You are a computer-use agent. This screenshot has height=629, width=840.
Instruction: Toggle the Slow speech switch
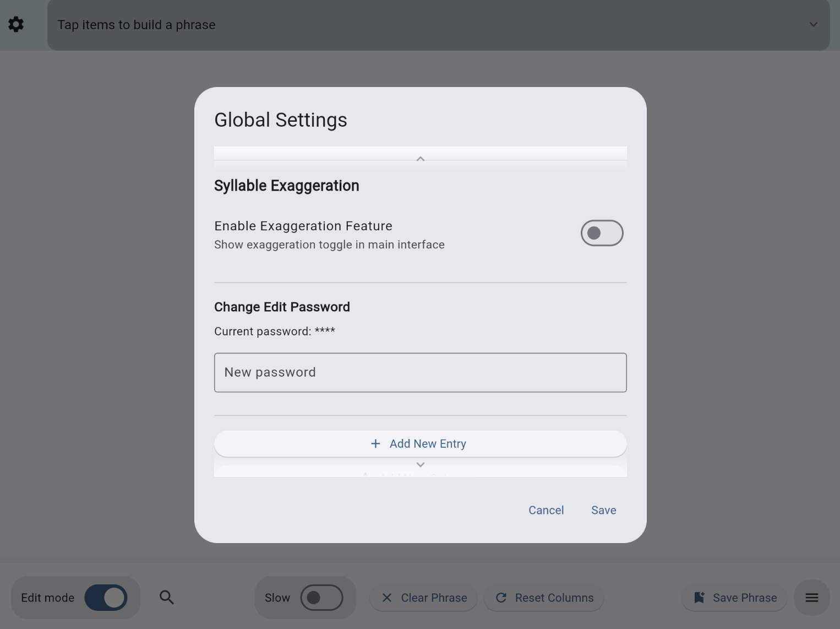pos(321,598)
